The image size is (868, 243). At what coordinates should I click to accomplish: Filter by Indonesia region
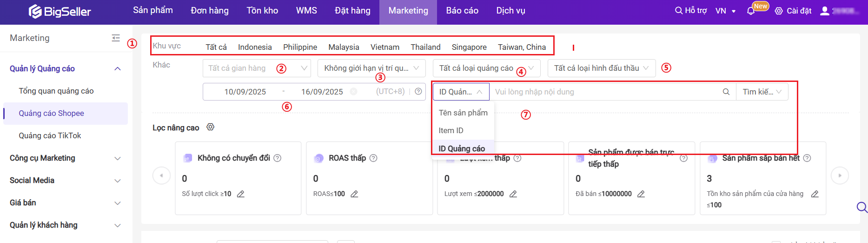[x=255, y=47]
